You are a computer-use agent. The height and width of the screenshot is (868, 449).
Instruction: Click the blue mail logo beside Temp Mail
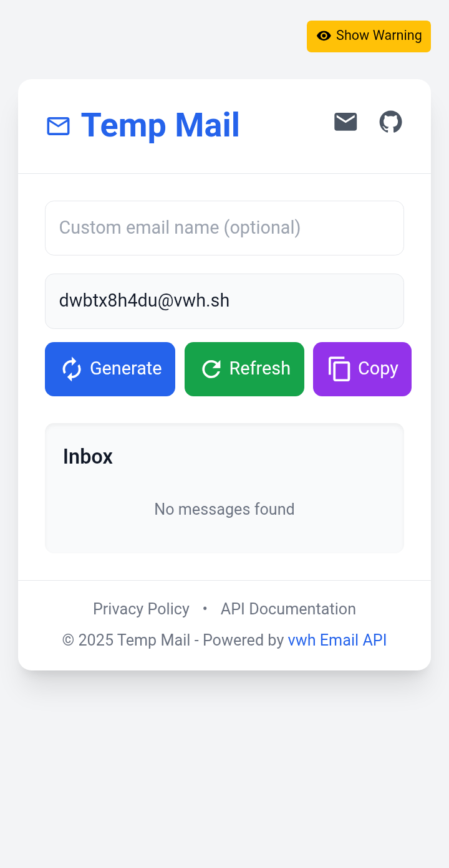(58, 126)
